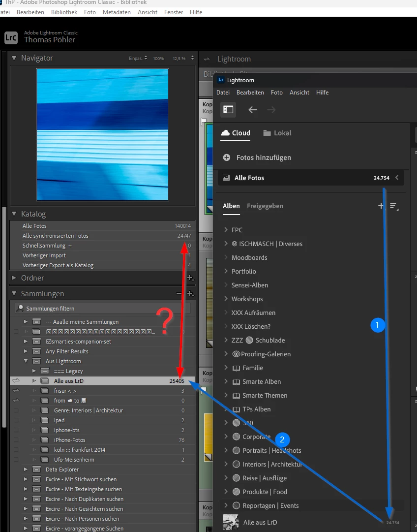Select the Cloud tab
This screenshot has height=532, width=417.
tap(236, 133)
